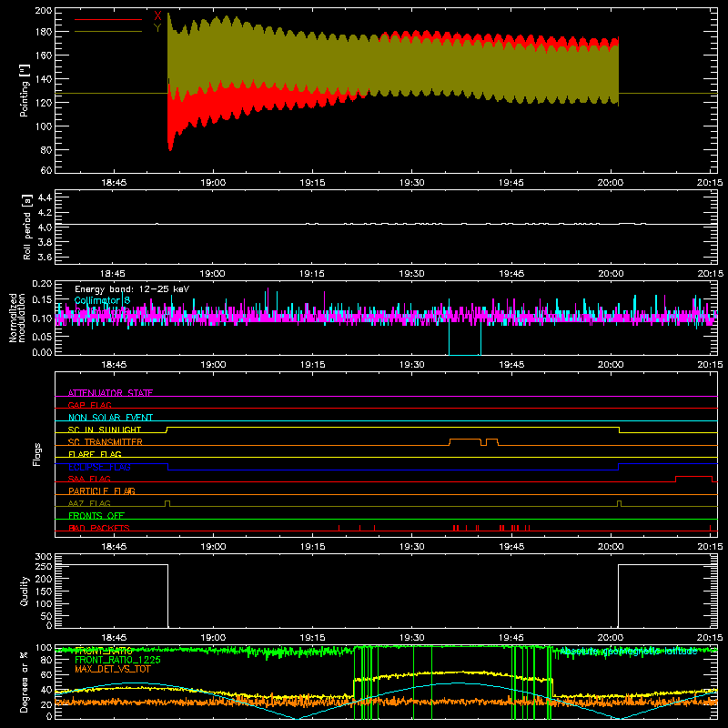Click the red X legend line sample

pyautogui.click(x=108, y=19)
